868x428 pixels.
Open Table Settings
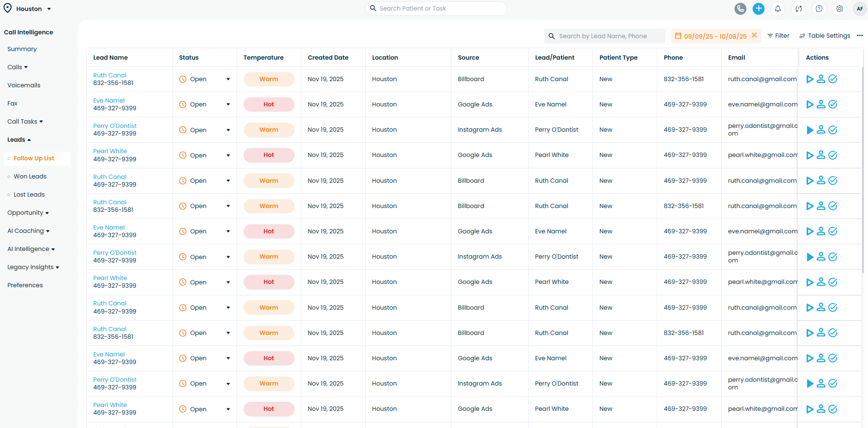click(825, 36)
